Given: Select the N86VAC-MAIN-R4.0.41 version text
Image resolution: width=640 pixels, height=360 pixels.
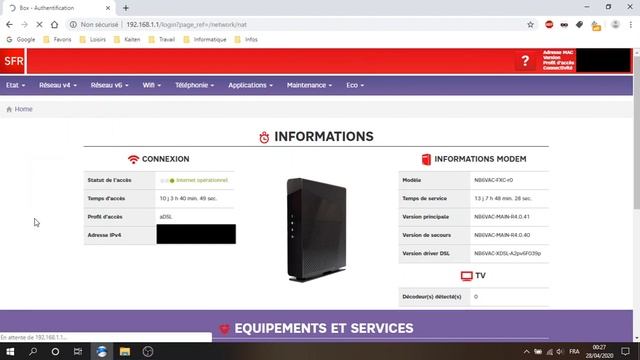Looking at the screenshot, I should (502, 217).
